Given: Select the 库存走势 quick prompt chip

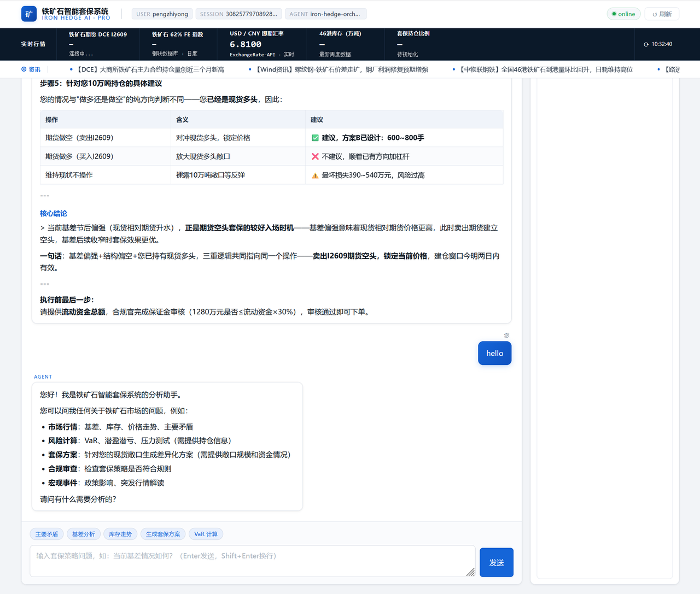Looking at the screenshot, I should 120,534.
